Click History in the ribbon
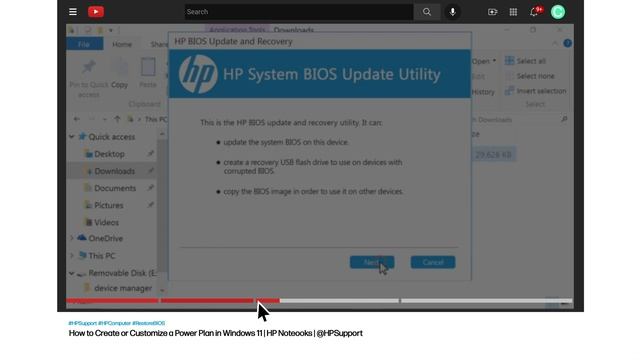 [x=483, y=92]
